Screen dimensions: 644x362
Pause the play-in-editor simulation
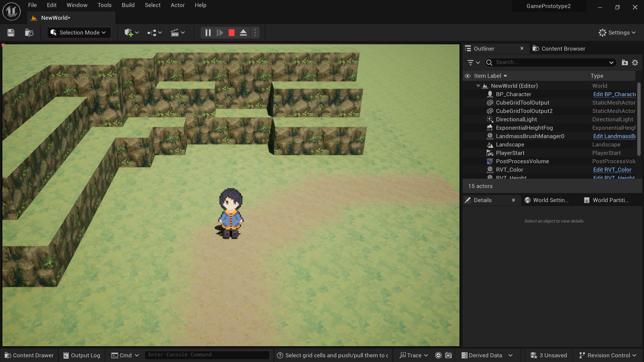point(208,33)
